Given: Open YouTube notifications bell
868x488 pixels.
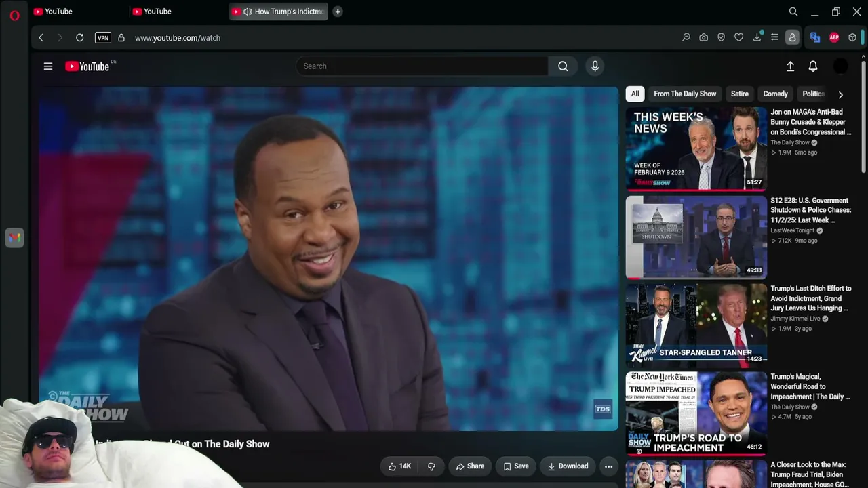Looking at the screenshot, I should pos(813,66).
